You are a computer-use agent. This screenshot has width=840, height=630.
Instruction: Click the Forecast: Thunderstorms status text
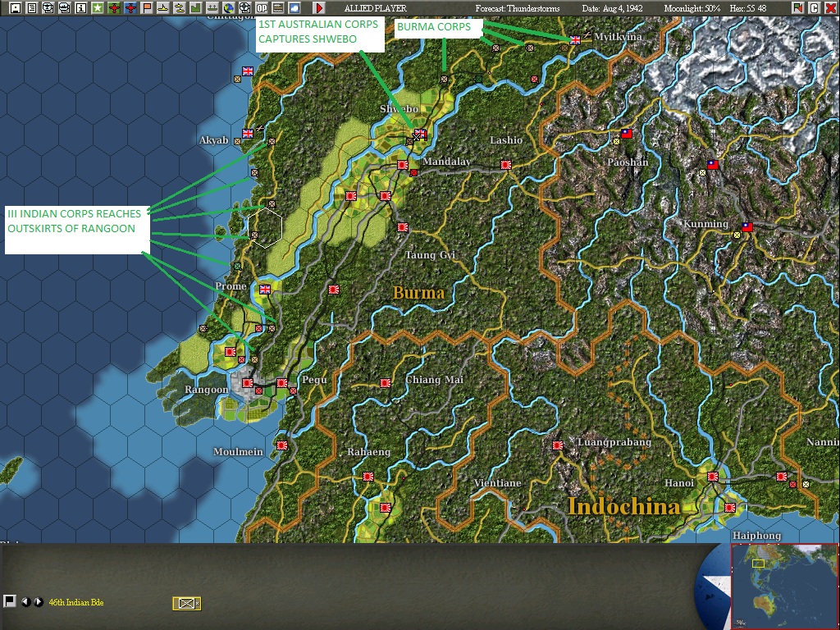[517, 8]
